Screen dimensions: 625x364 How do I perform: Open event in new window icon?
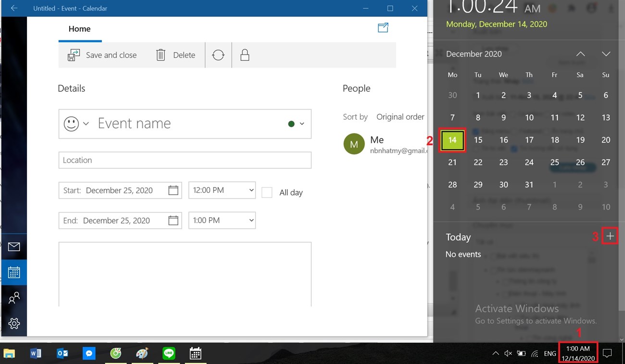pyautogui.click(x=383, y=28)
